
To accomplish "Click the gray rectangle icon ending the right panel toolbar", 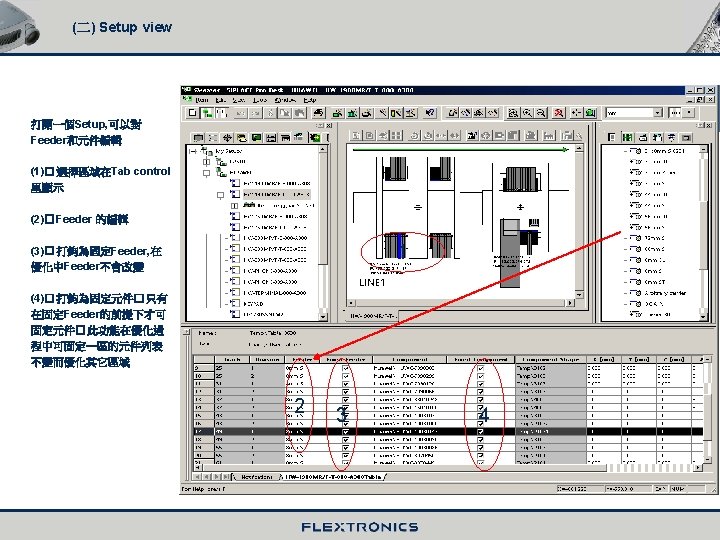I will [686, 137].
